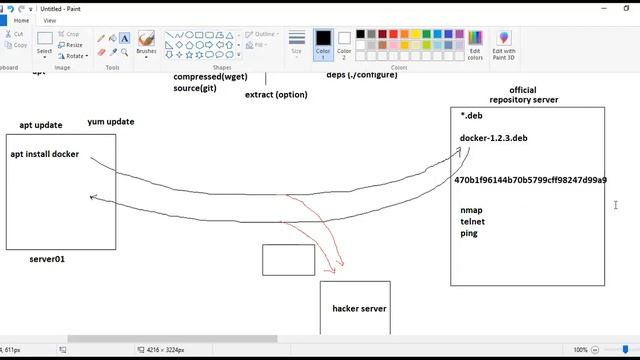Viewport: 640px width, 360px height.
Task: Open the shape Outline dropdown
Action: click(262, 34)
